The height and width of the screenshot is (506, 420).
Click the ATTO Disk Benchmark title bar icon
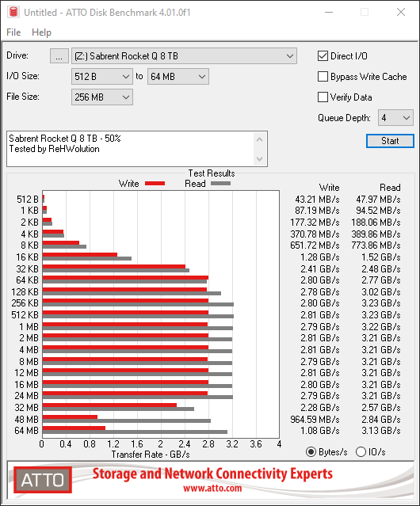(13, 12)
